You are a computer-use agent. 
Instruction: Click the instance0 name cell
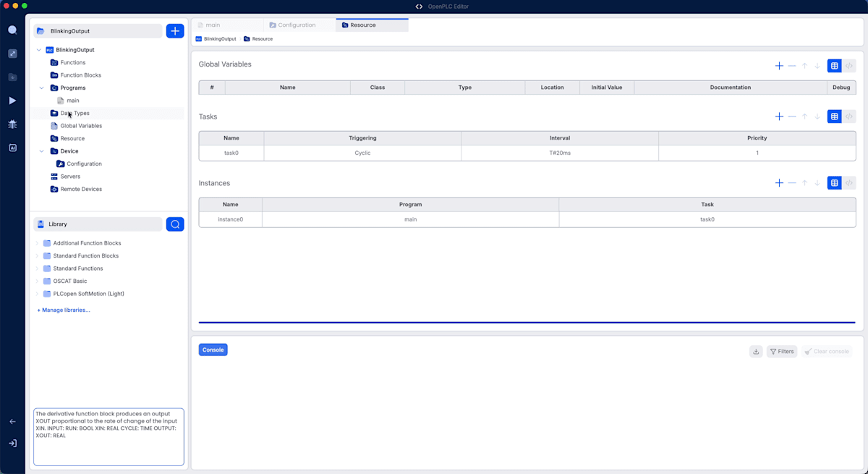click(231, 219)
